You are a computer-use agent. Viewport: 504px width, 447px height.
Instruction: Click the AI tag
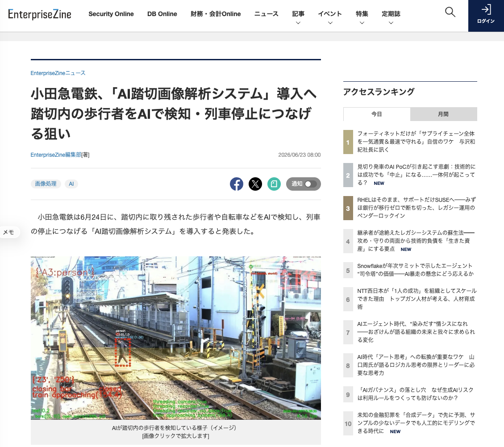click(71, 184)
